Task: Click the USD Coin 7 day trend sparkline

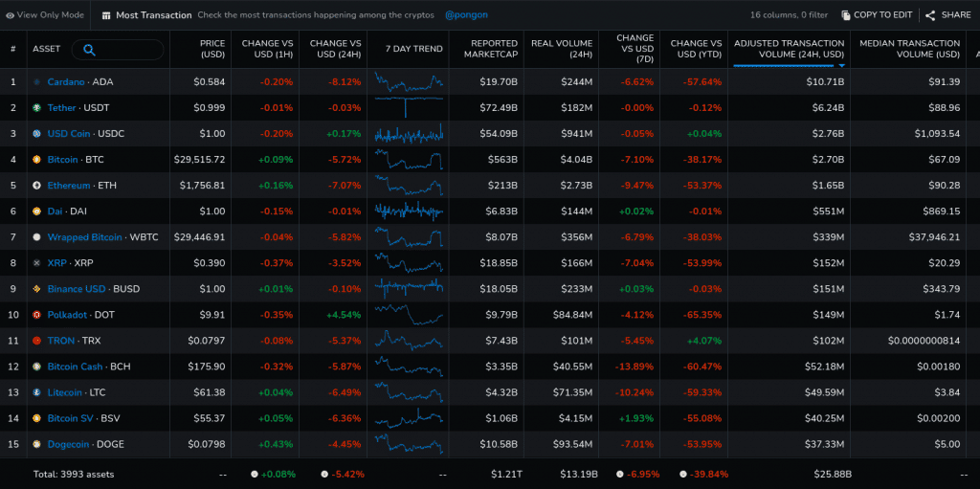Action: pyautogui.click(x=409, y=134)
